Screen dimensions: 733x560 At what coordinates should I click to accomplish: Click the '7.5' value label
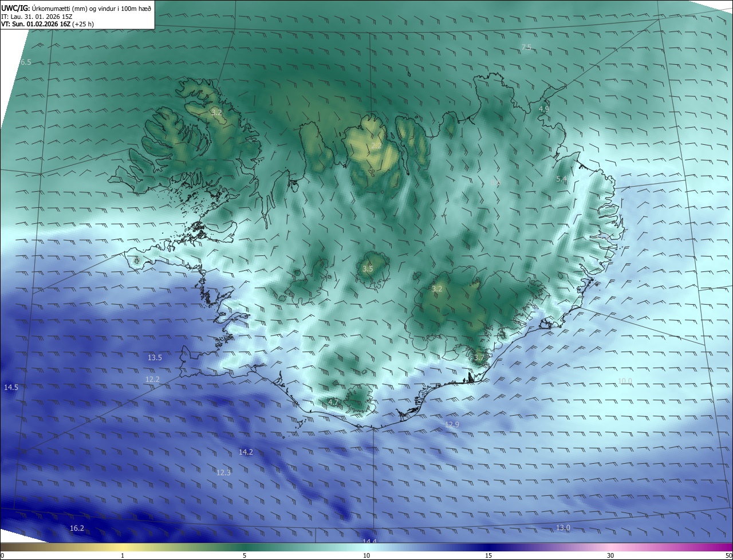point(526,47)
